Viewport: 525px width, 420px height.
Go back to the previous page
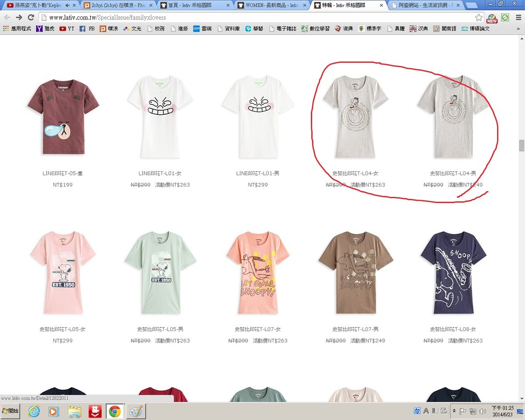(7, 17)
